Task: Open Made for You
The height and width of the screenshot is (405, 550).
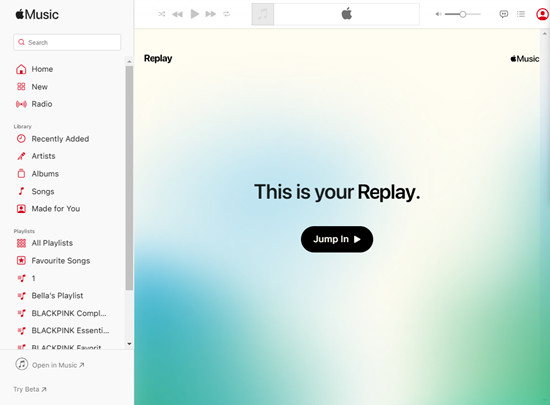Action: point(55,209)
